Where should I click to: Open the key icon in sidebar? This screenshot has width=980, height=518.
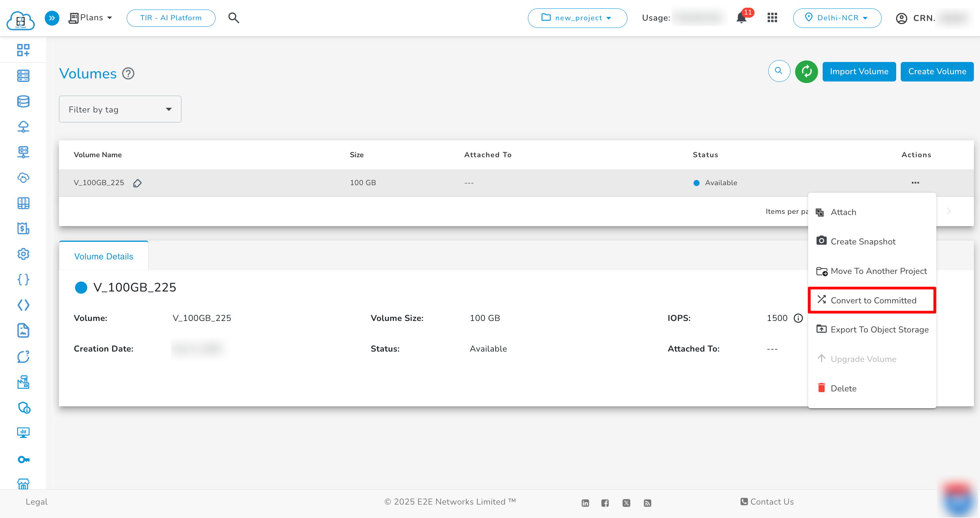click(x=23, y=459)
